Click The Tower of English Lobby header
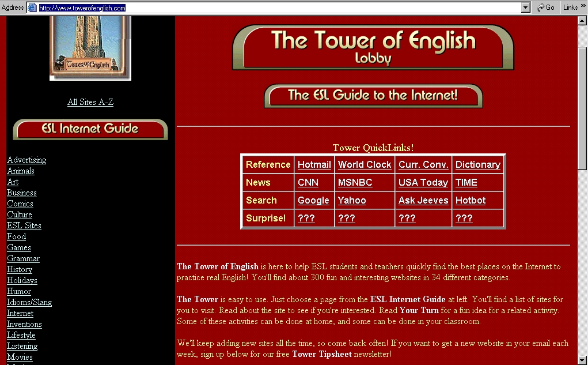588x365 pixels. coord(373,47)
